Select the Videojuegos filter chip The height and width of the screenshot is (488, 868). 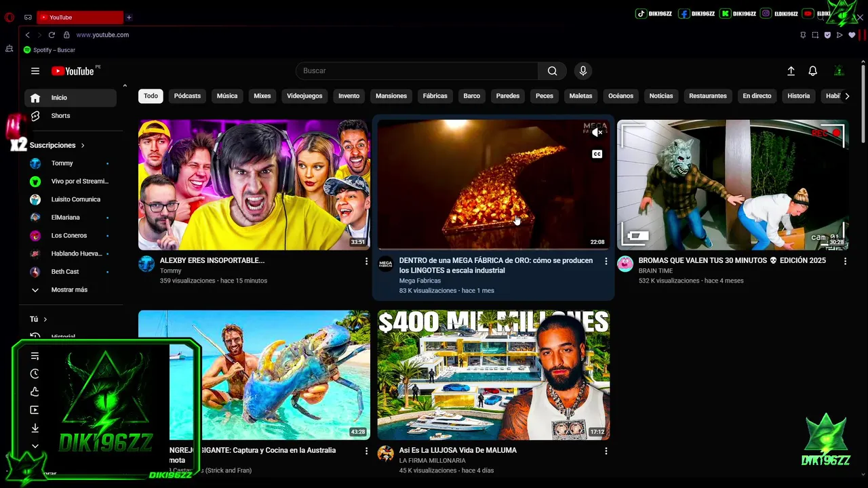[304, 96]
